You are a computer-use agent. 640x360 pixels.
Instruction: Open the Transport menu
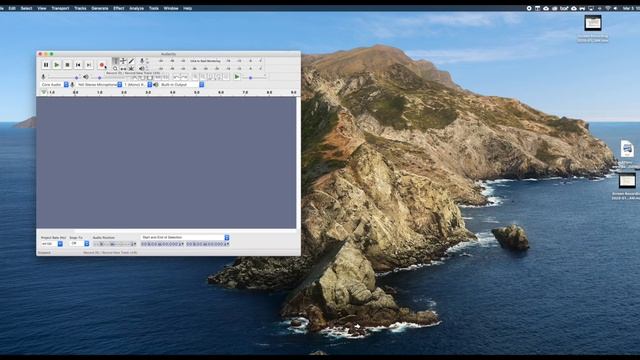pyautogui.click(x=60, y=8)
